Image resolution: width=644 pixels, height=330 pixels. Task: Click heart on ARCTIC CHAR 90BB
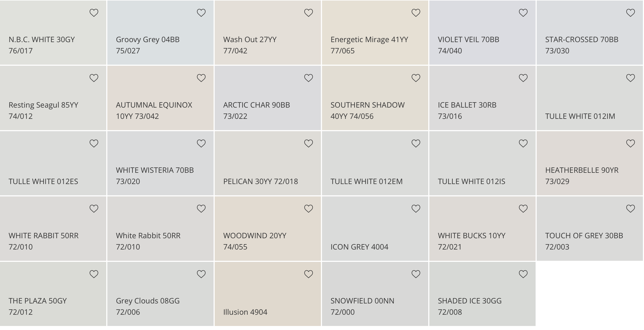pos(308,78)
